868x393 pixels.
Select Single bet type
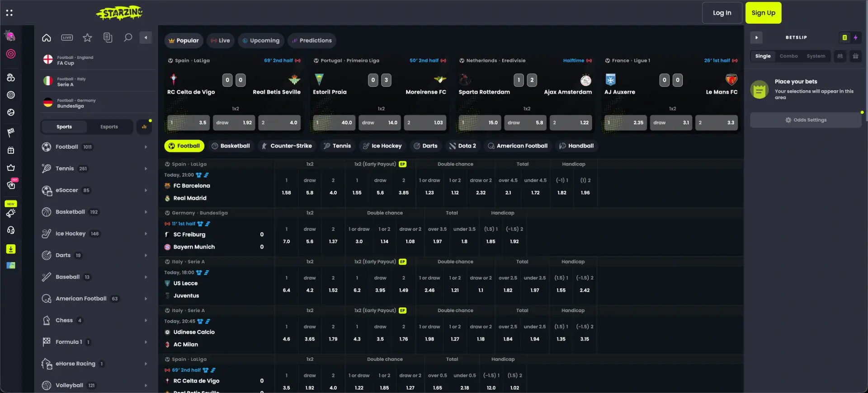[x=763, y=56]
